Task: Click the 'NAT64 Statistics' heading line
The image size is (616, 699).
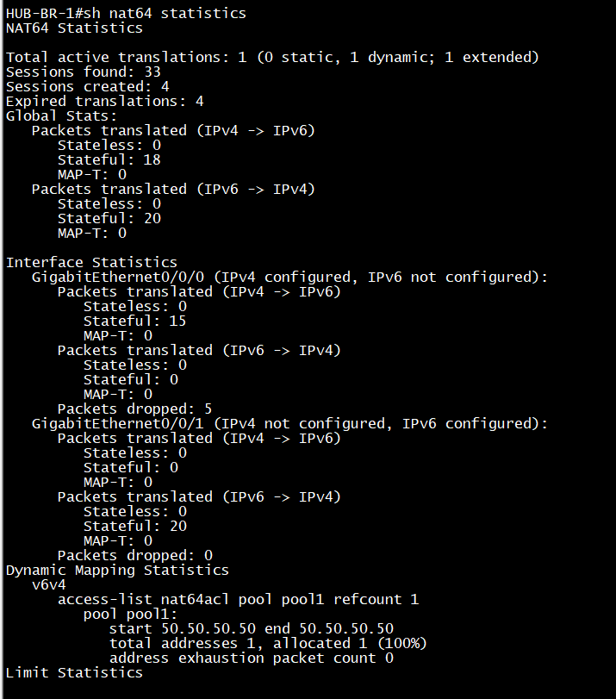Action: click(x=74, y=28)
